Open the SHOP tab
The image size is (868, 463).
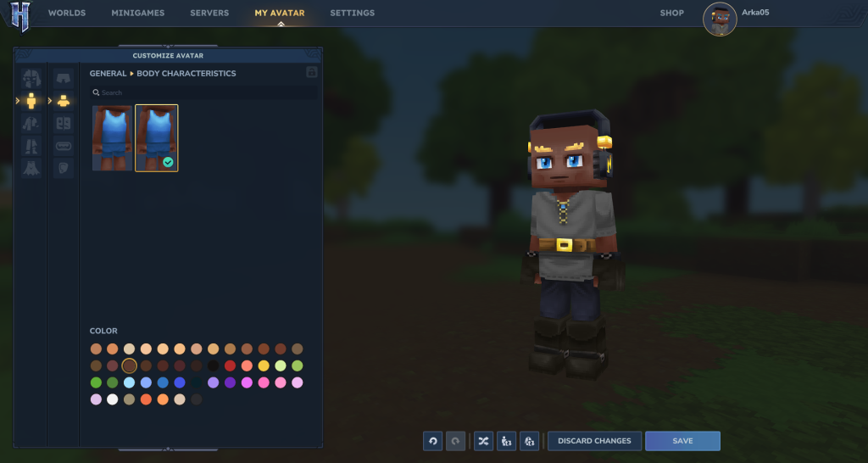(x=671, y=13)
